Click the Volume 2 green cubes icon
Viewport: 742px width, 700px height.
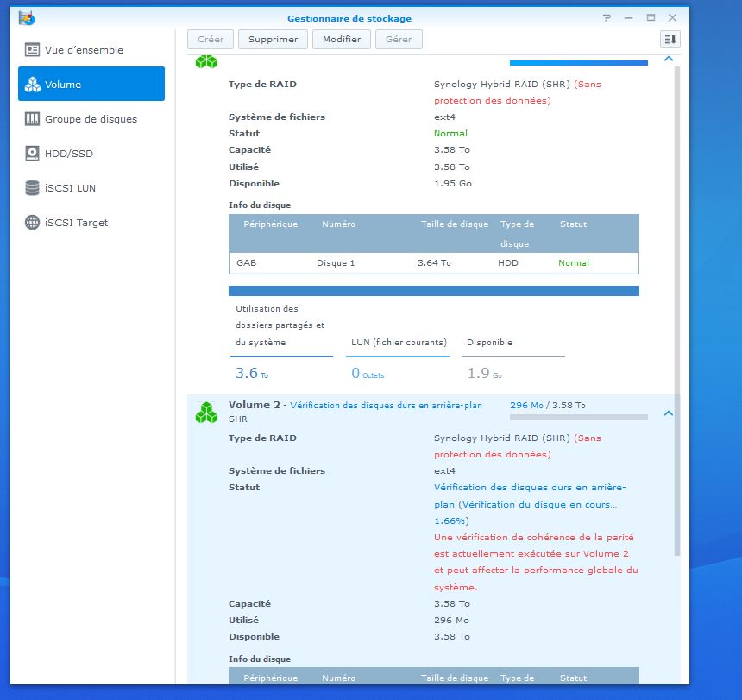206,413
